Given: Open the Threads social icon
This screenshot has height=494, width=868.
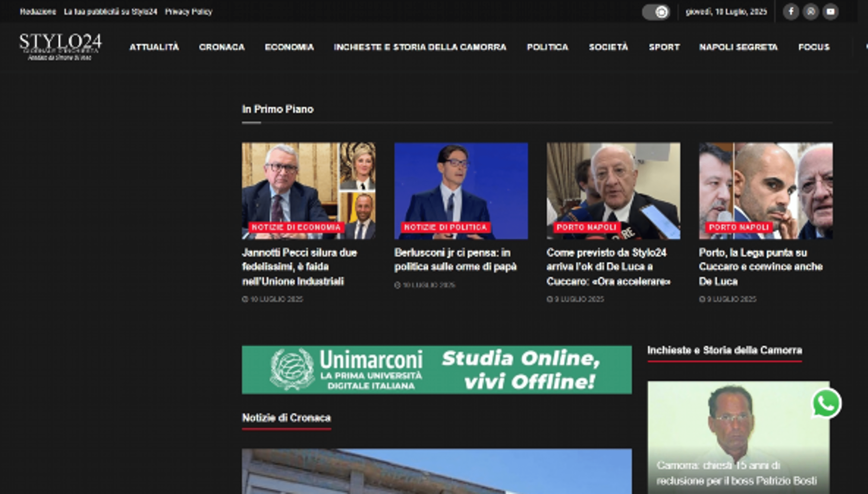Looking at the screenshot, I should pos(811,12).
